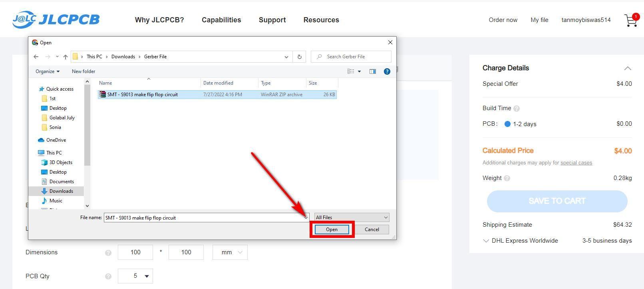644x289 pixels.
Task: Click the Open button
Action: click(x=332, y=230)
